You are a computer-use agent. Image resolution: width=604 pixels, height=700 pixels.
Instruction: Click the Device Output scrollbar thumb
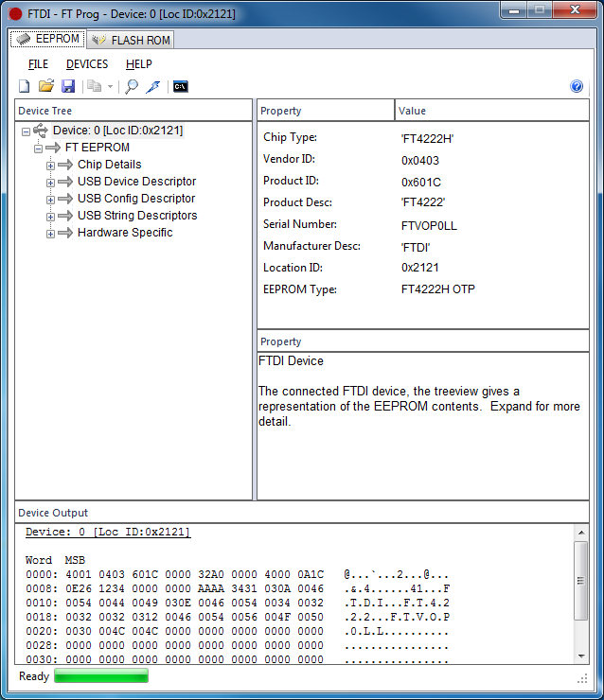[x=580, y=581]
